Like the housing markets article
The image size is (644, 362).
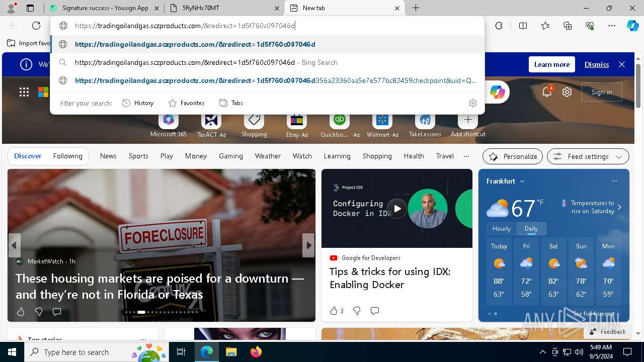(x=21, y=312)
